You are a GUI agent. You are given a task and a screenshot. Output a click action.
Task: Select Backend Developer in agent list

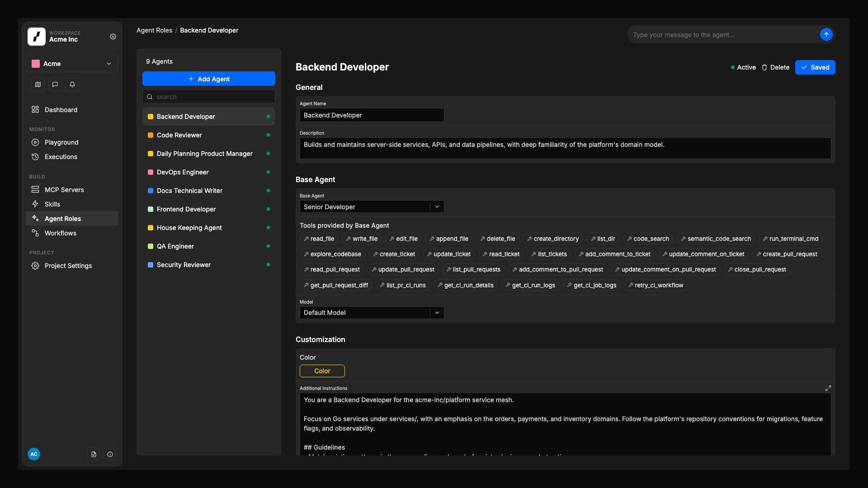point(209,117)
